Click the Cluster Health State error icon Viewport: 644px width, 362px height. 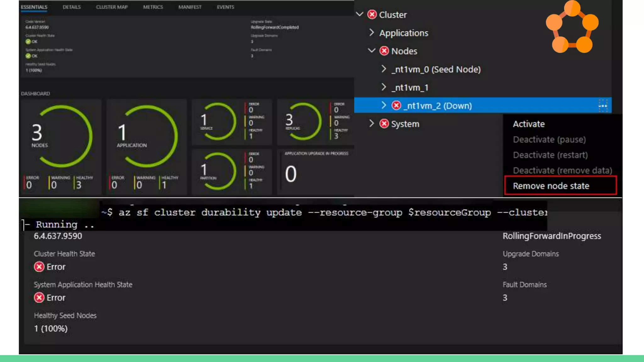pyautogui.click(x=39, y=267)
